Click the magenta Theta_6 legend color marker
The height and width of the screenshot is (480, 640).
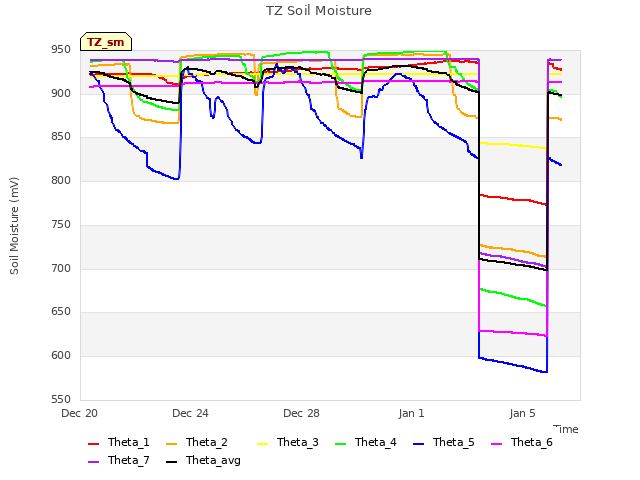[496, 444]
